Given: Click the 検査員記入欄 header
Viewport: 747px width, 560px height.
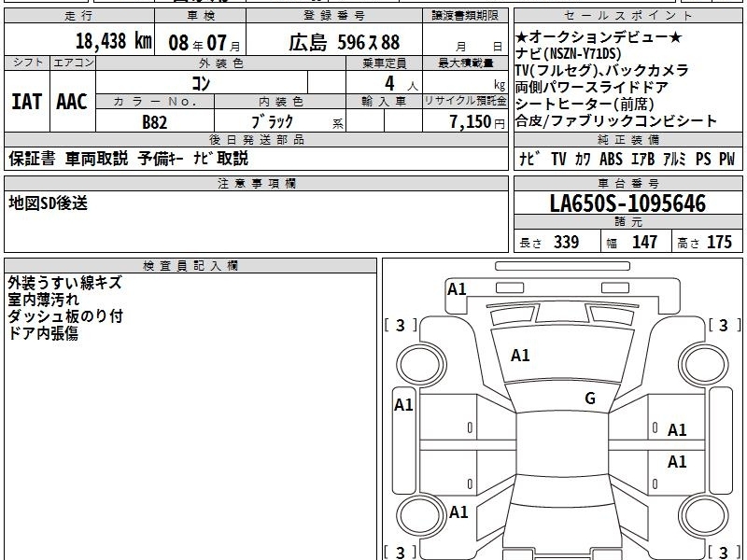Looking at the screenshot, I should [x=190, y=266].
